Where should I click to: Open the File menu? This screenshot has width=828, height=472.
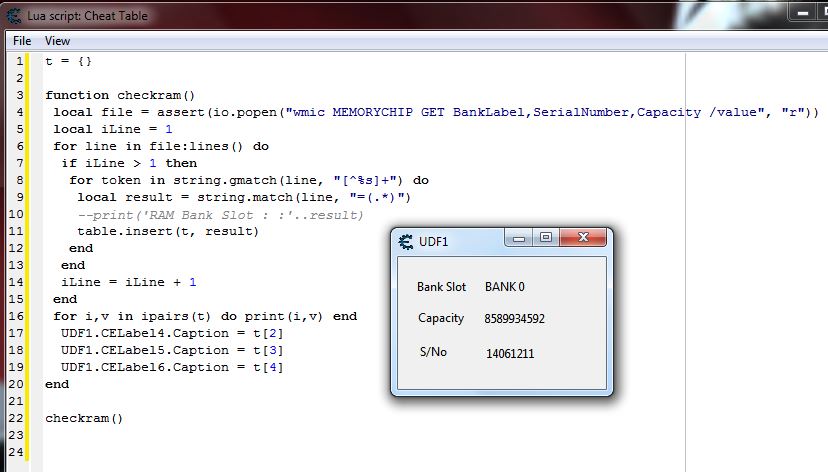click(22, 41)
